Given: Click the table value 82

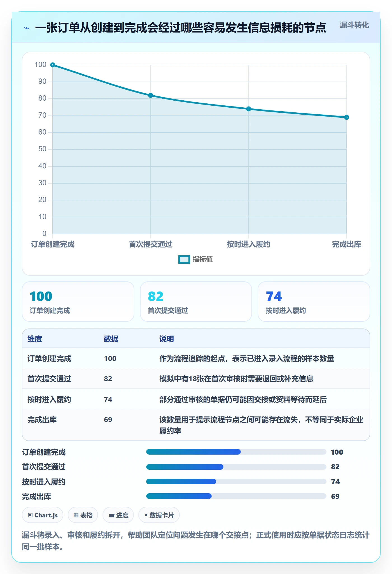Looking at the screenshot, I should (x=108, y=379).
